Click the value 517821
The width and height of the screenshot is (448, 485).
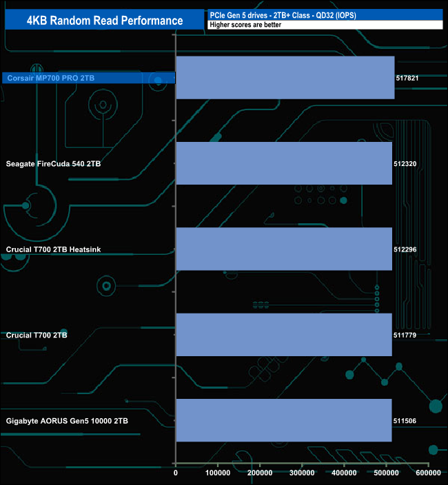tap(407, 78)
